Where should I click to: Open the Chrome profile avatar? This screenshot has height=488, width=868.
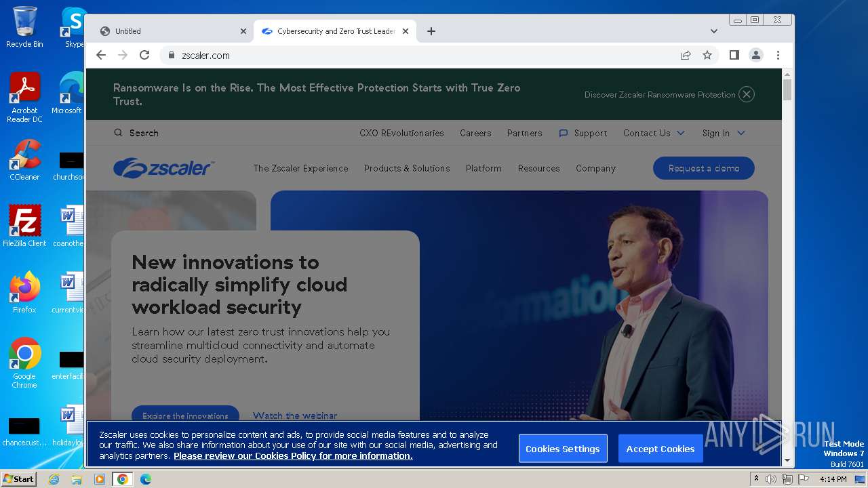click(x=756, y=55)
